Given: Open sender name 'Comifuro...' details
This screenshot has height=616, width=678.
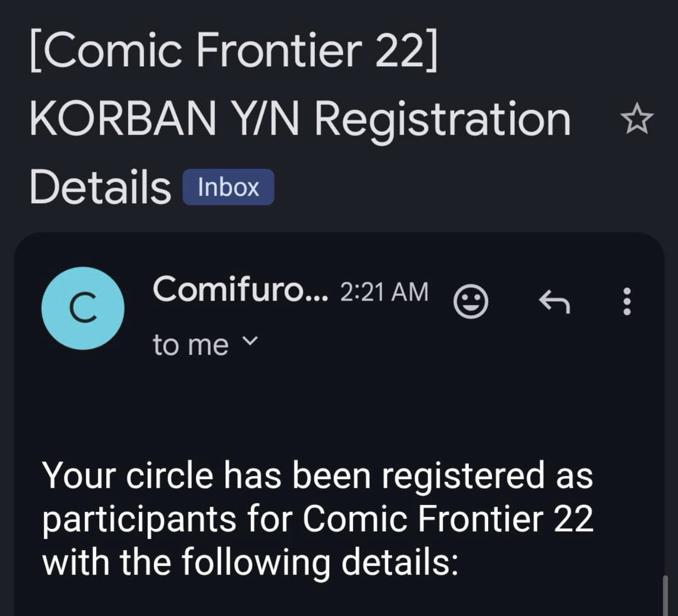Looking at the screenshot, I should click(x=240, y=289).
